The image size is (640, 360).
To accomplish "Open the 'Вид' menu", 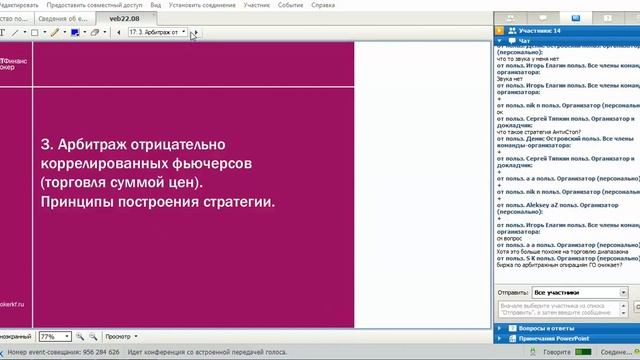I will tap(156, 5).
